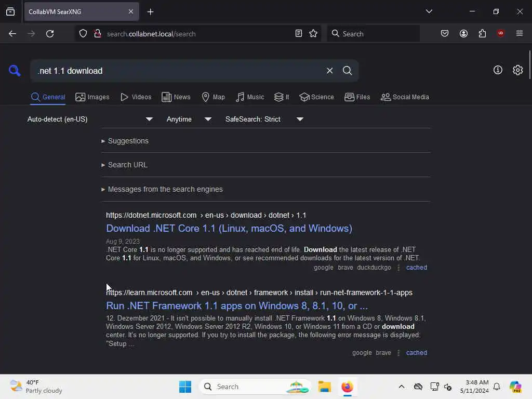Open the About info icon
Viewport: 532px width, 399px height.
[x=498, y=70]
